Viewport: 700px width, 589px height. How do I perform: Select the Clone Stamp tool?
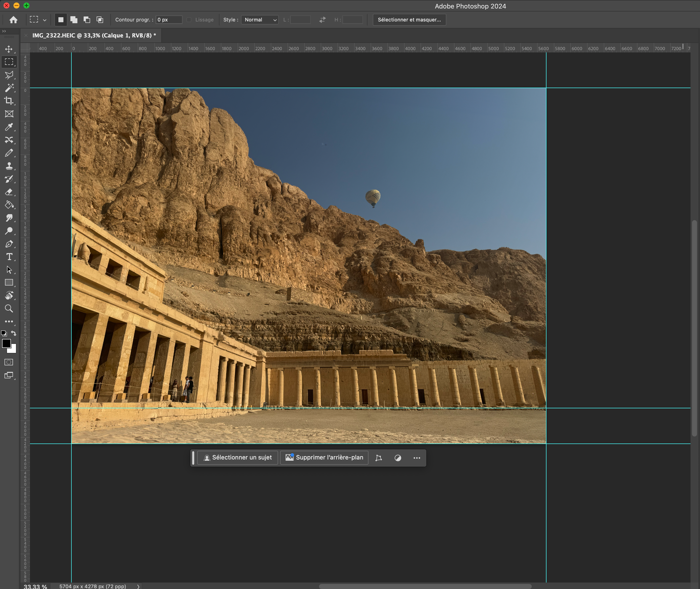9,166
